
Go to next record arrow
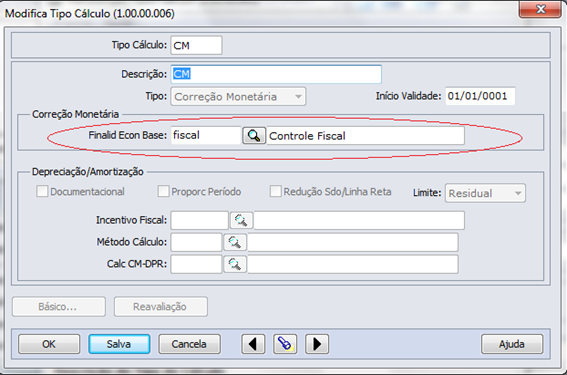pyautogui.click(x=317, y=344)
